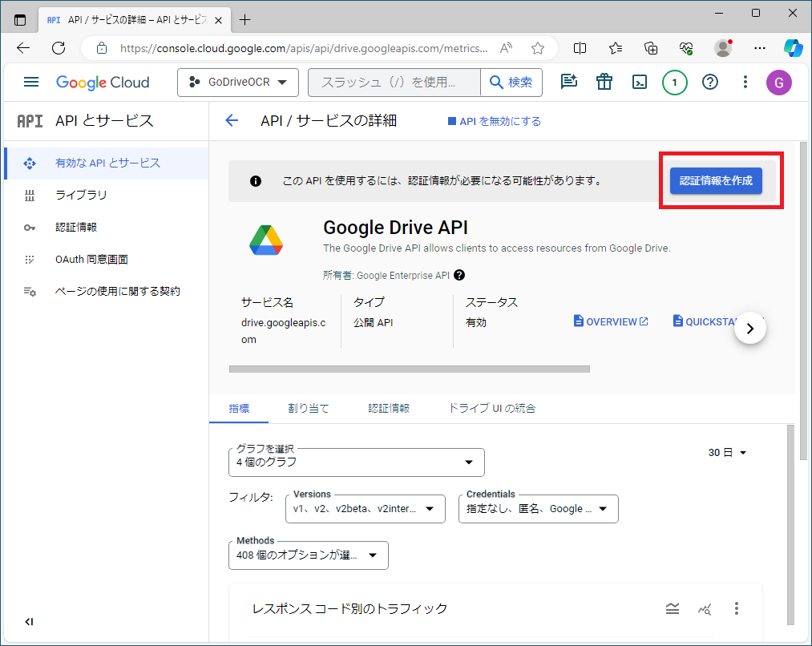Open the 30 日 time range dropdown
812x646 pixels.
click(x=727, y=452)
